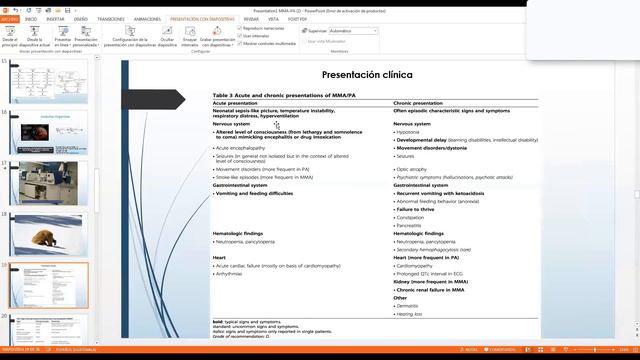Click the PowerPoint application icon in title bar
The image size is (640, 360).
pyautogui.click(x=5, y=11)
